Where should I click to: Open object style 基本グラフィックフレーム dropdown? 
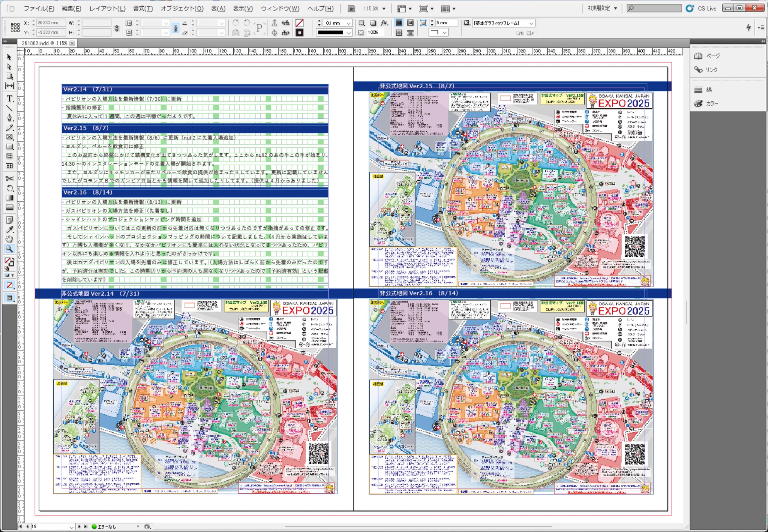[x=531, y=23]
